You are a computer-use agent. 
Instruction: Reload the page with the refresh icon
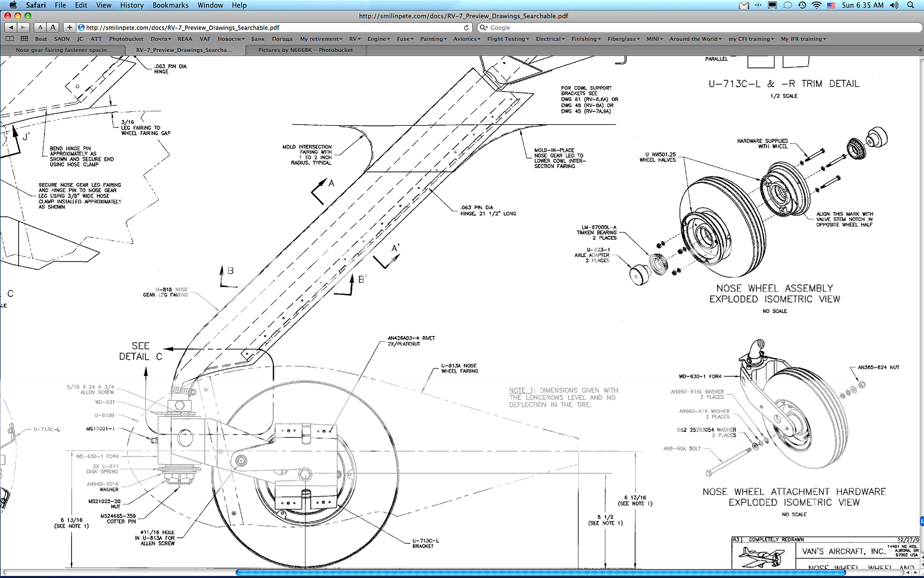[466, 27]
